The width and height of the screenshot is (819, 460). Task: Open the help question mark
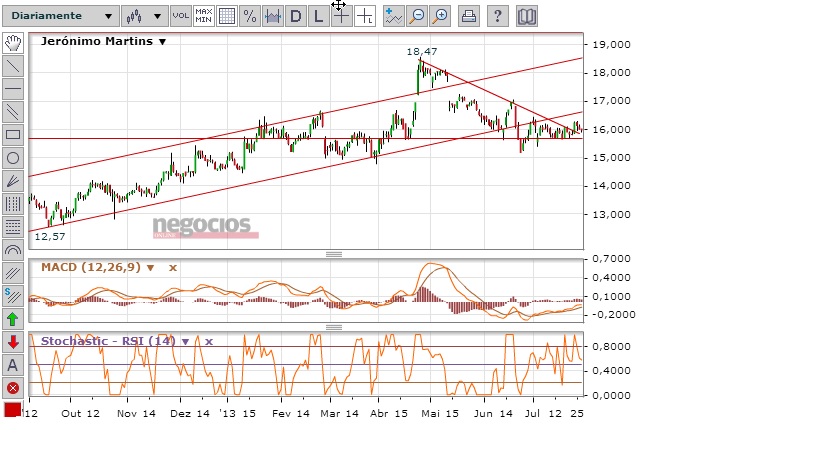498,16
